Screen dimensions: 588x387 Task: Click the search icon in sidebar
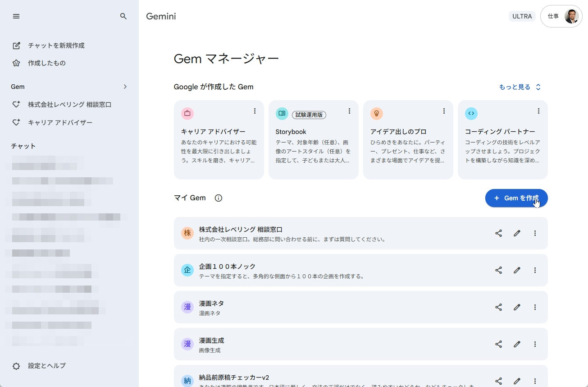123,16
